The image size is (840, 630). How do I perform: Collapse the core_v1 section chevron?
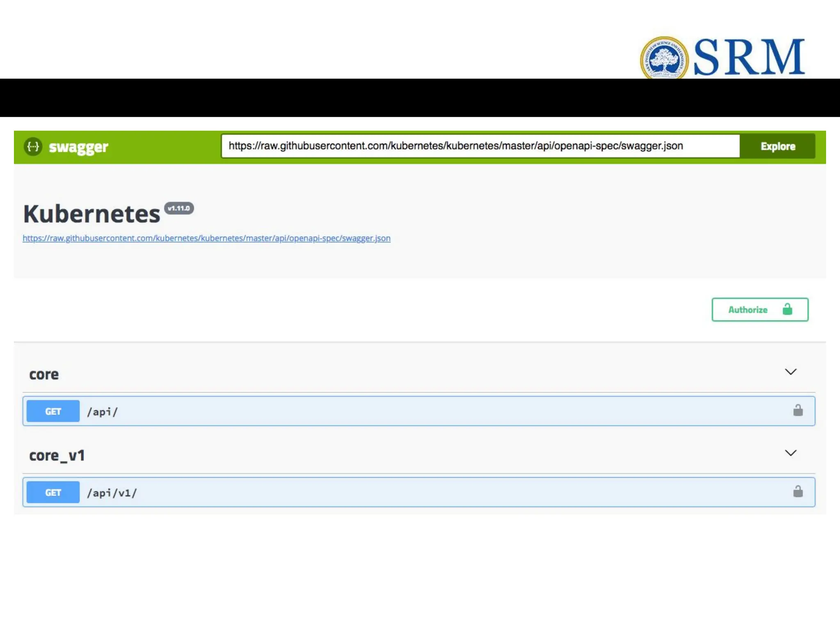pos(790,453)
